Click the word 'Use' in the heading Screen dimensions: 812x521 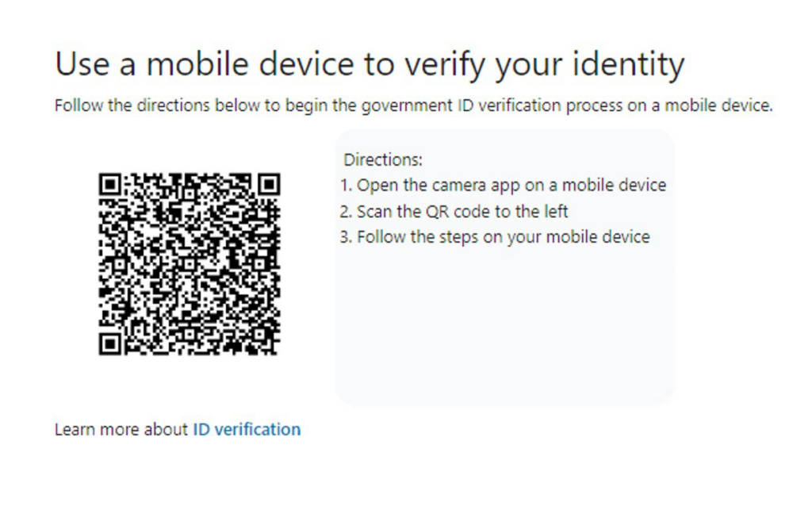click(82, 64)
